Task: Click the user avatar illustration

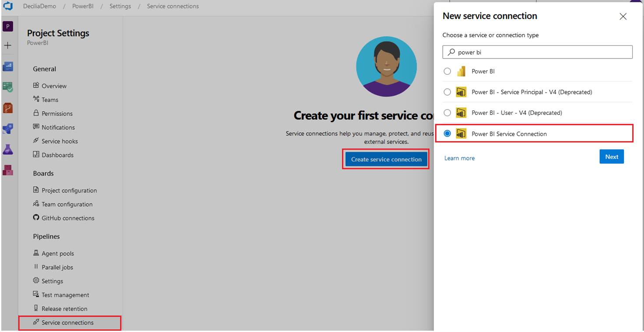Action: [x=386, y=66]
